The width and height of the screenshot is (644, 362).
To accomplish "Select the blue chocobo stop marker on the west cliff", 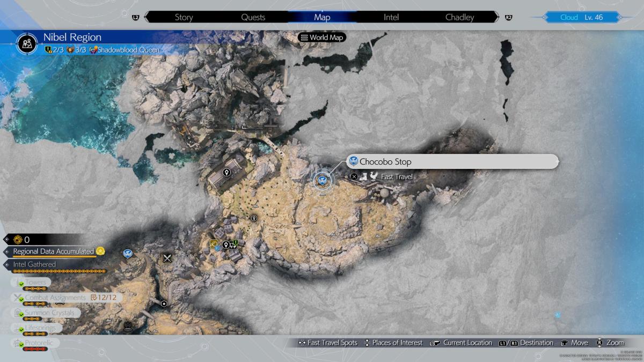I will point(127,253).
